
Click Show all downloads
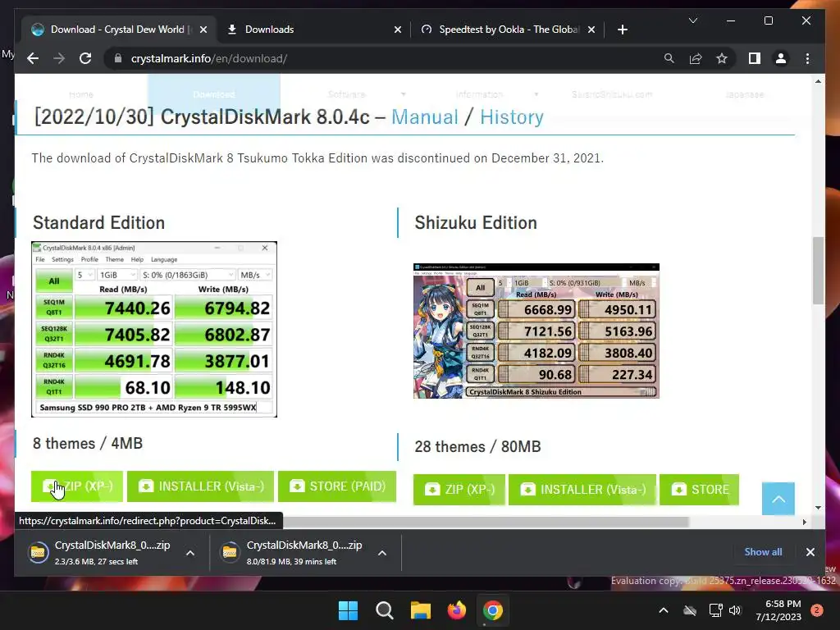click(763, 552)
